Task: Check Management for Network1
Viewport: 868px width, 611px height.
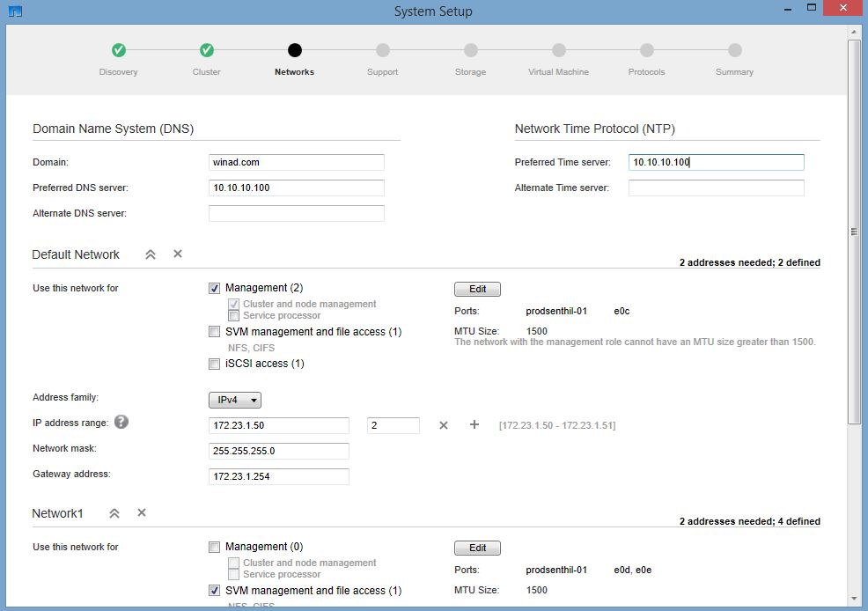Action: [214, 546]
